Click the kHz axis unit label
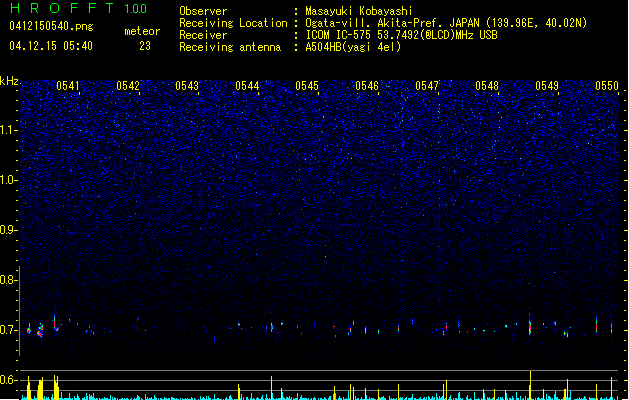This screenshot has height=400, width=629. pos(9,81)
